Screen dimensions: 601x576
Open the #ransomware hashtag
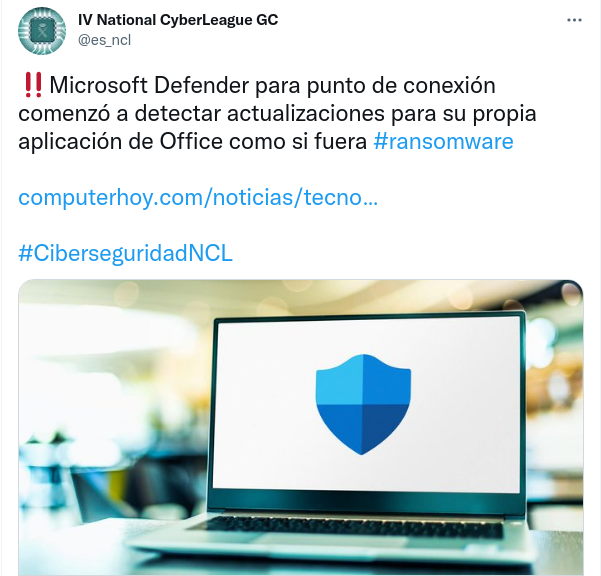pyautogui.click(x=443, y=141)
